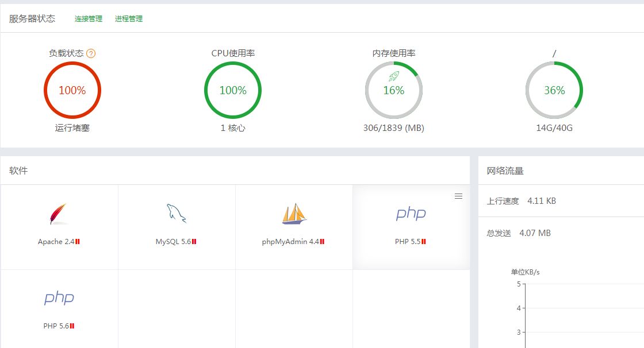644x348 pixels.
Task: Click the 内存使用率 16% gauge
Action: coord(394,90)
